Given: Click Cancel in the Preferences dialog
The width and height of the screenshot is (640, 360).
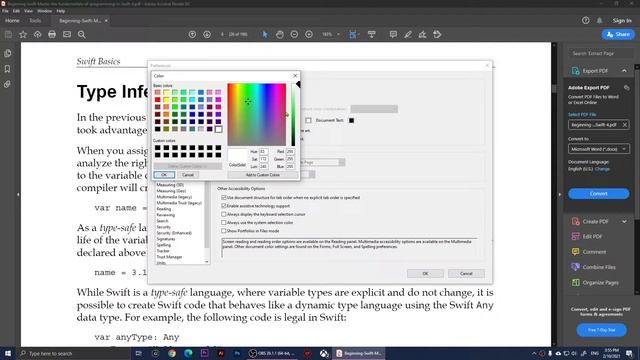Looking at the screenshot, I should pos(466,274).
